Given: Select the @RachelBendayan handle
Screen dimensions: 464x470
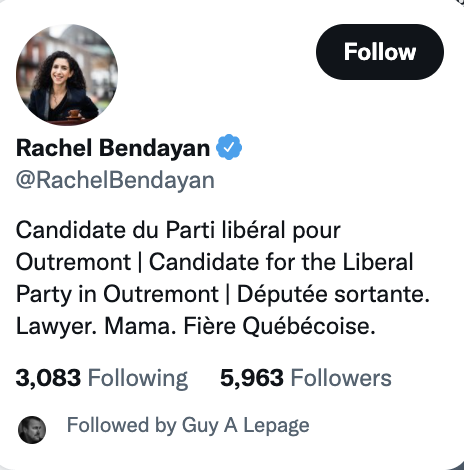Looking at the screenshot, I should (115, 181).
